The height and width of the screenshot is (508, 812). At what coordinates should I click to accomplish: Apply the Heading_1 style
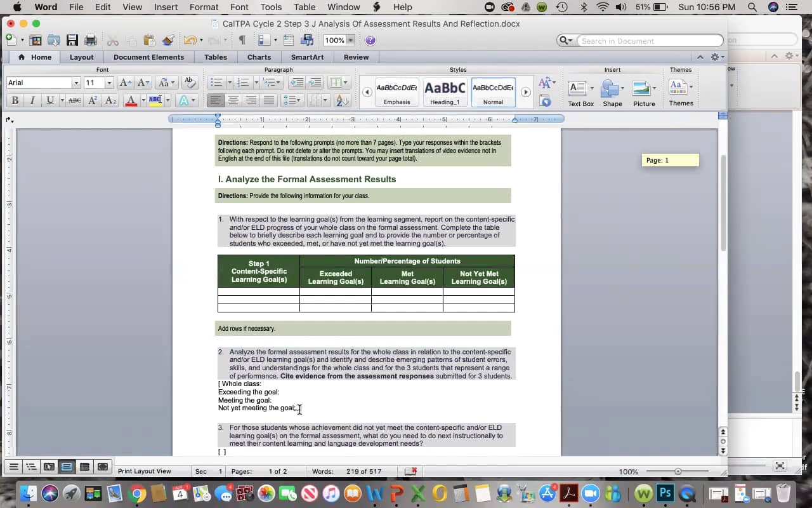click(x=445, y=92)
